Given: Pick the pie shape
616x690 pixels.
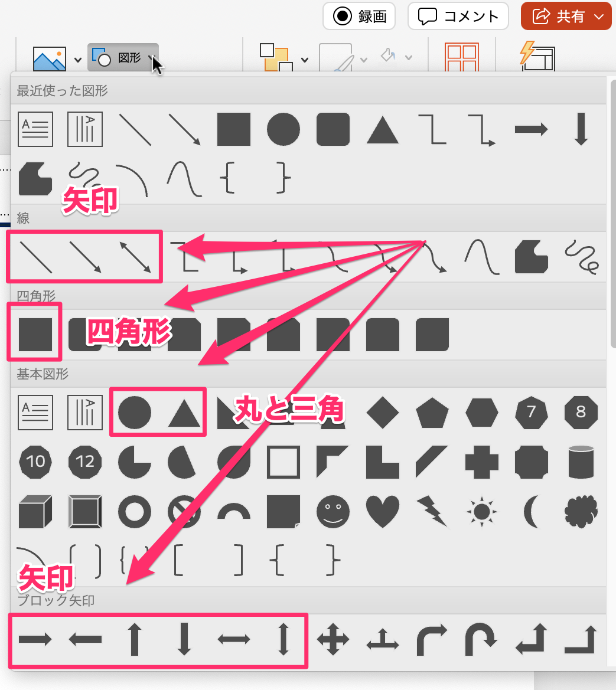Looking at the screenshot, I should tap(135, 462).
